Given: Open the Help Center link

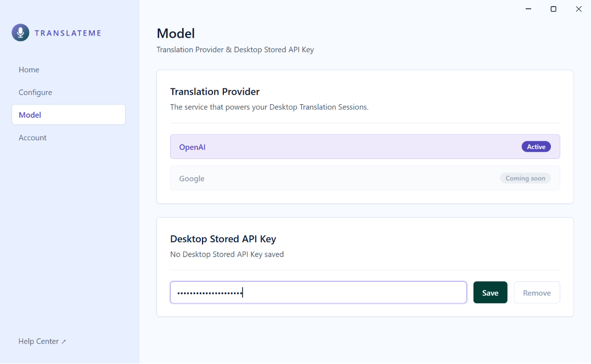Looking at the screenshot, I should [x=42, y=341].
